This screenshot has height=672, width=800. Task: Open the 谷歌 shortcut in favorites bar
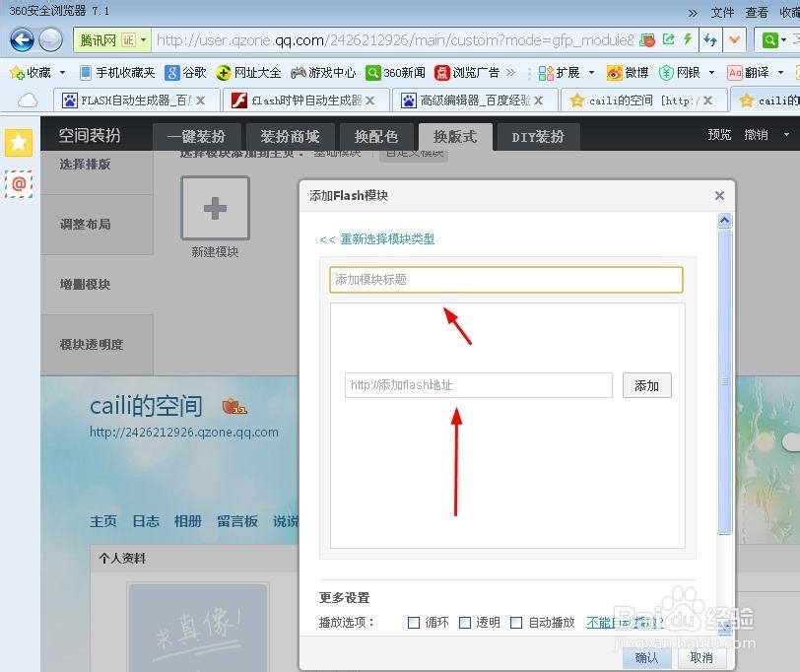[181, 72]
